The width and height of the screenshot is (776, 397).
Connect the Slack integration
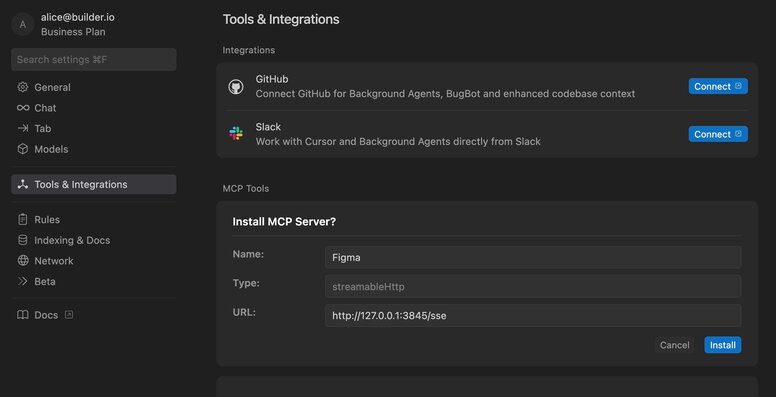point(718,134)
